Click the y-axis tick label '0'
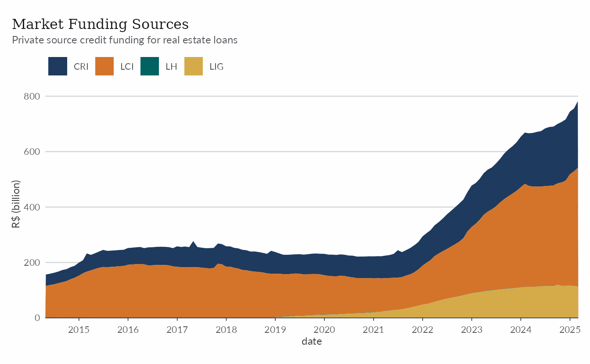 click(x=38, y=318)
